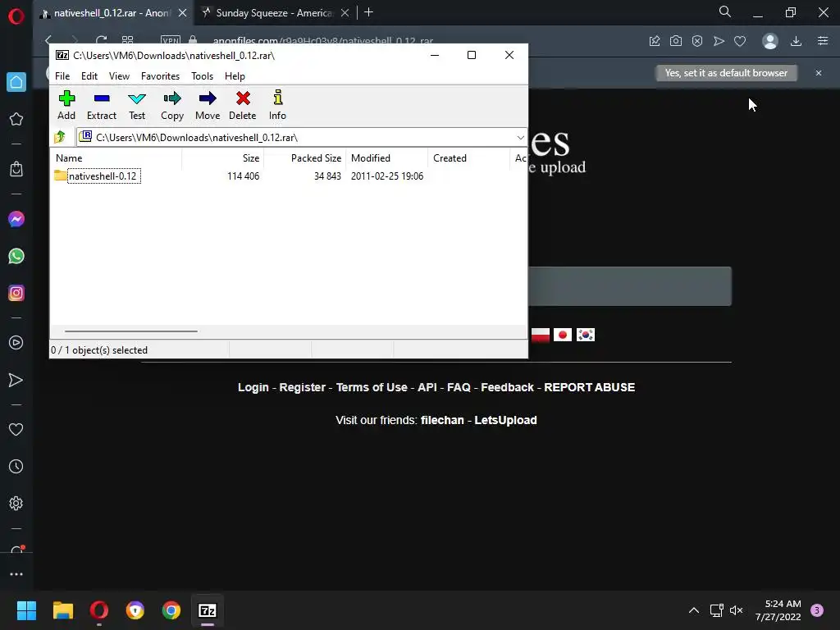Click the muted volume tray icon
840x630 pixels.
coord(737,610)
